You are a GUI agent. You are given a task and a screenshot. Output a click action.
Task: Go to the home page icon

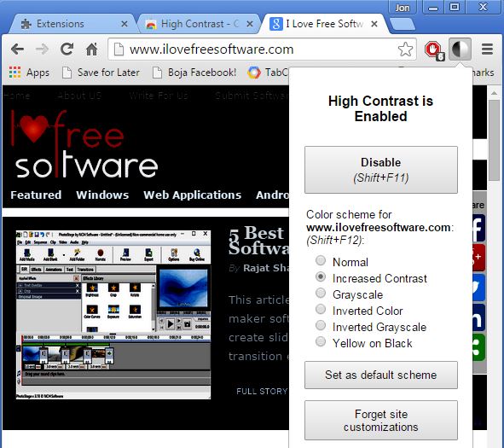91,49
